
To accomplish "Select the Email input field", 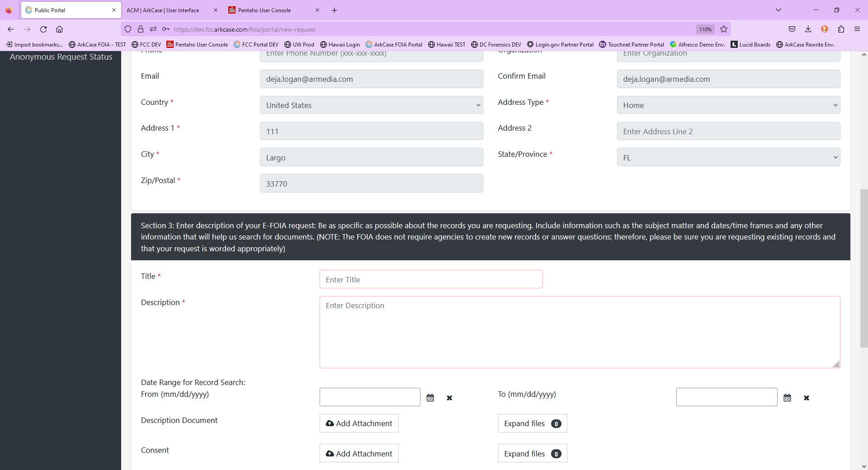I will click(372, 79).
